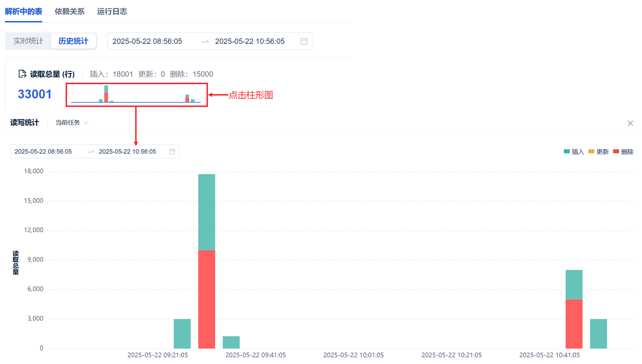Toggle the 删除 legend series
Image resolution: width=642 pixels, height=364 pixels.
tap(623, 152)
